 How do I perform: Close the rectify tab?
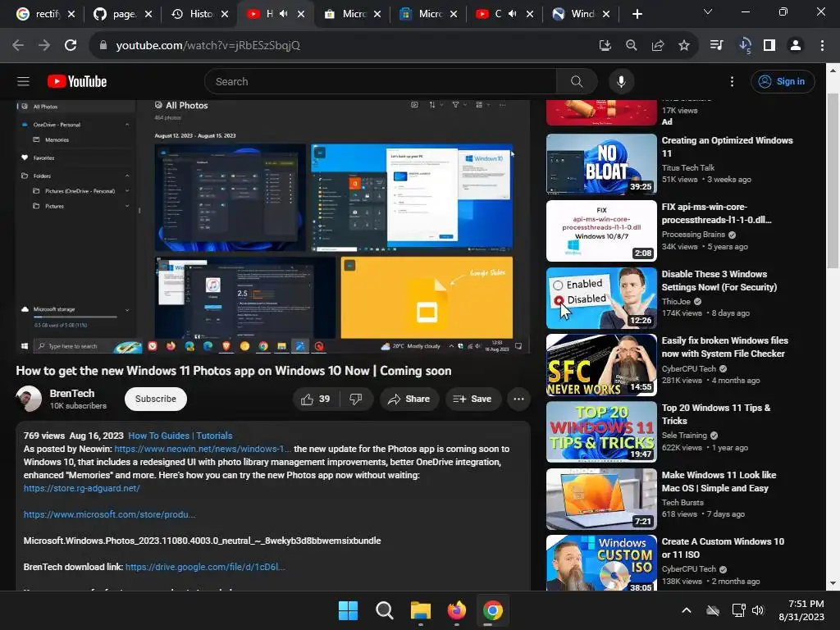click(x=72, y=14)
